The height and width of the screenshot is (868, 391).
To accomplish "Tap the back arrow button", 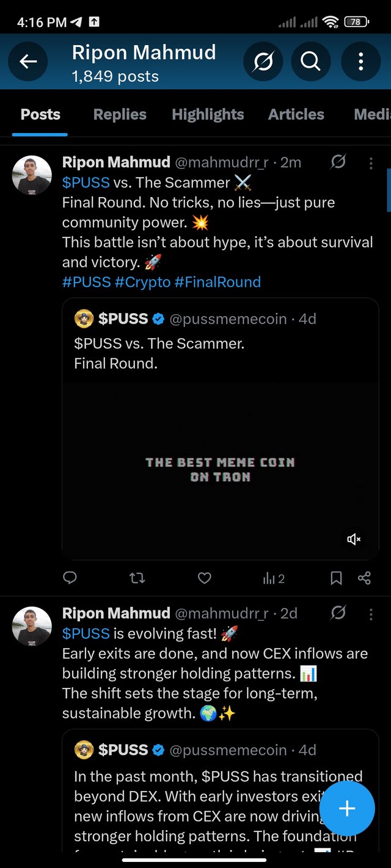I will point(28,61).
